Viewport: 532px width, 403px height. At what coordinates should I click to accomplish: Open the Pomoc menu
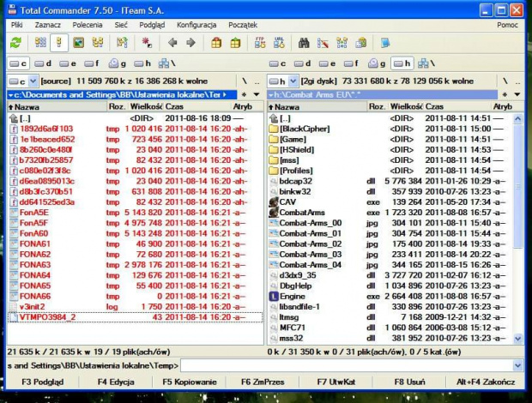pyautogui.click(x=507, y=25)
